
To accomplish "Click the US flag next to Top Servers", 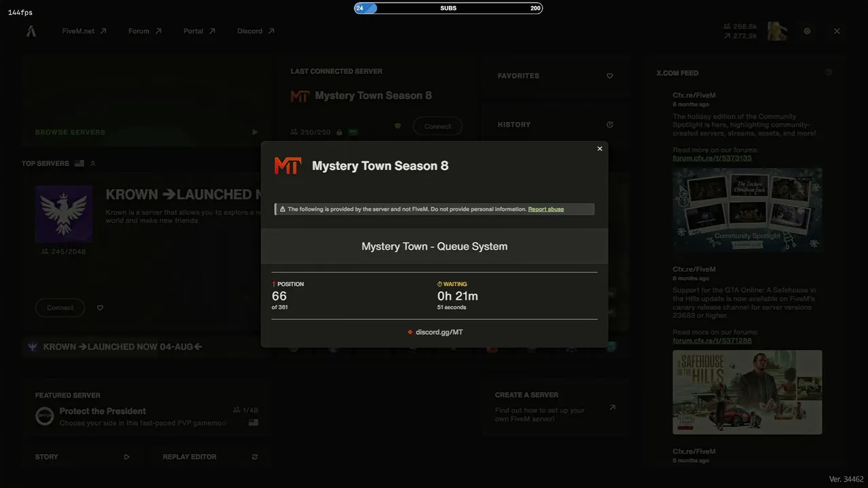I will [79, 163].
